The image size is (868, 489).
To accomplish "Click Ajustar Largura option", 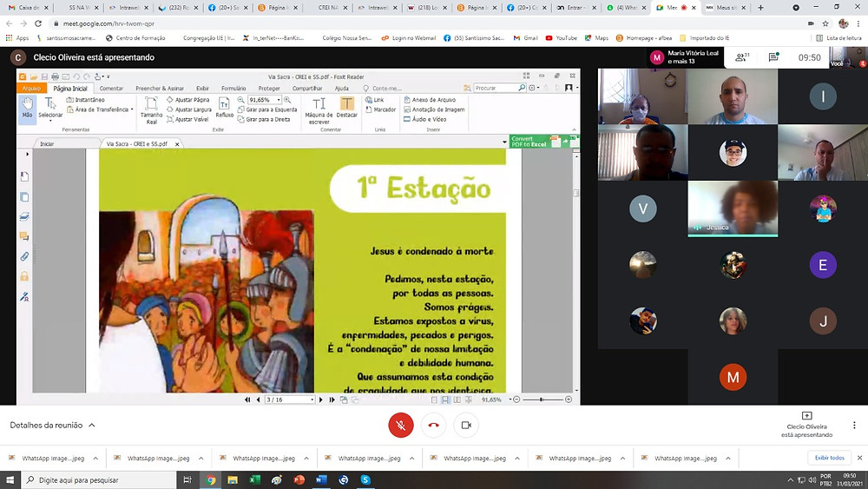I will pos(188,109).
